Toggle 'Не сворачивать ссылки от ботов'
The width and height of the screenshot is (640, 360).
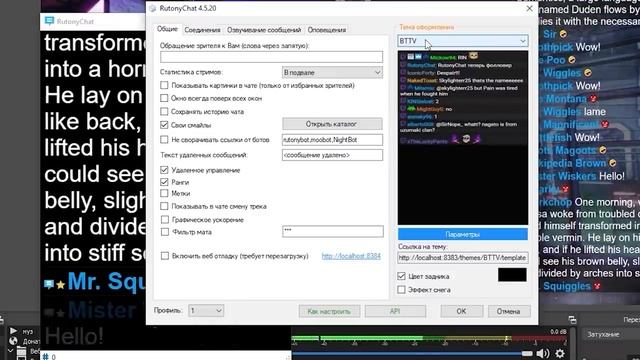(164, 140)
